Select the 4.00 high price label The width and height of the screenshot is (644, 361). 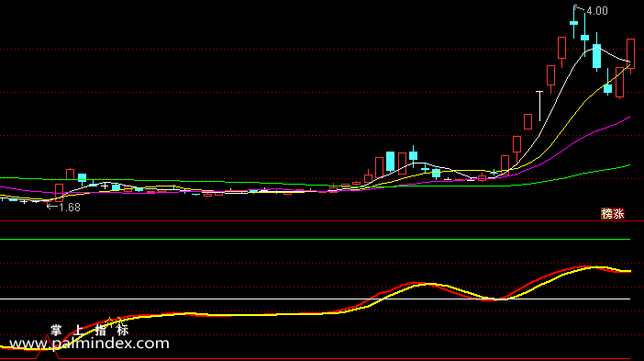(x=597, y=11)
